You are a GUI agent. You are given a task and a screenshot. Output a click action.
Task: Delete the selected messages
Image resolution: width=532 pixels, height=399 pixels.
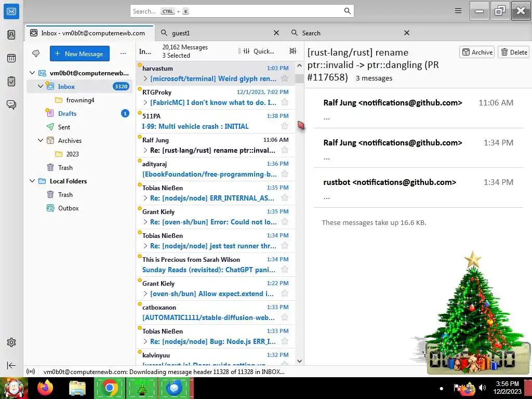point(514,52)
